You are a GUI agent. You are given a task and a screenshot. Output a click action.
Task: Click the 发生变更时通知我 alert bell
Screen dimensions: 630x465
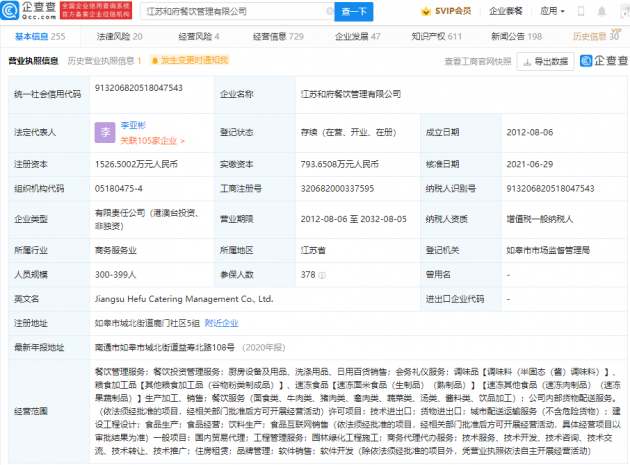[x=155, y=61]
